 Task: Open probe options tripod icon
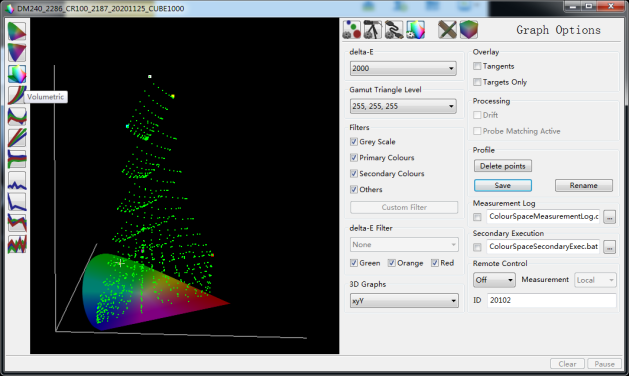[x=373, y=30]
